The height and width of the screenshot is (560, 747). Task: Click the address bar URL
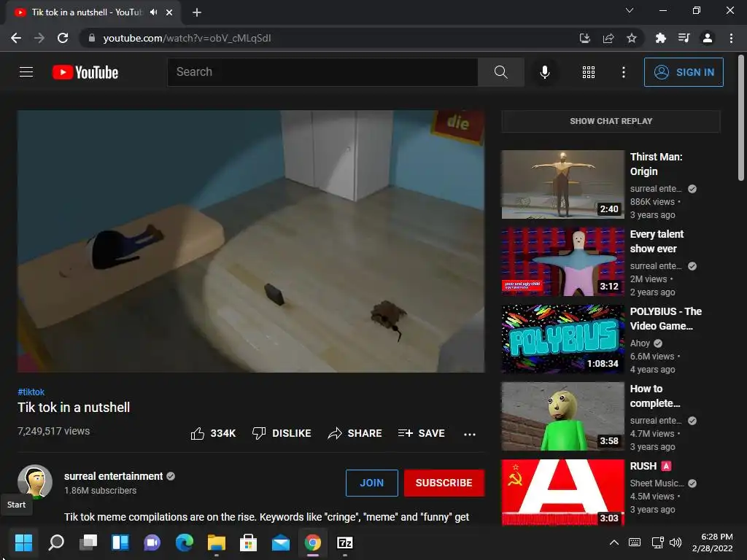pos(187,38)
